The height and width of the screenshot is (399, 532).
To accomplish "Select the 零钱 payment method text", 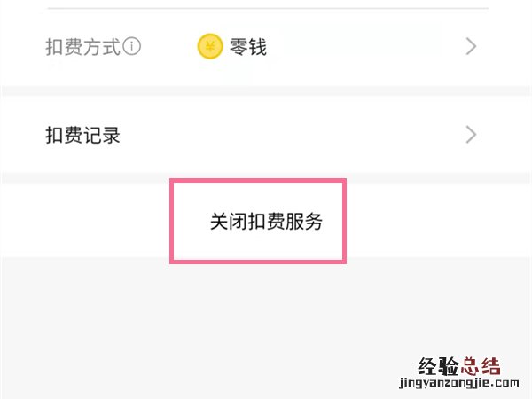I will (249, 47).
